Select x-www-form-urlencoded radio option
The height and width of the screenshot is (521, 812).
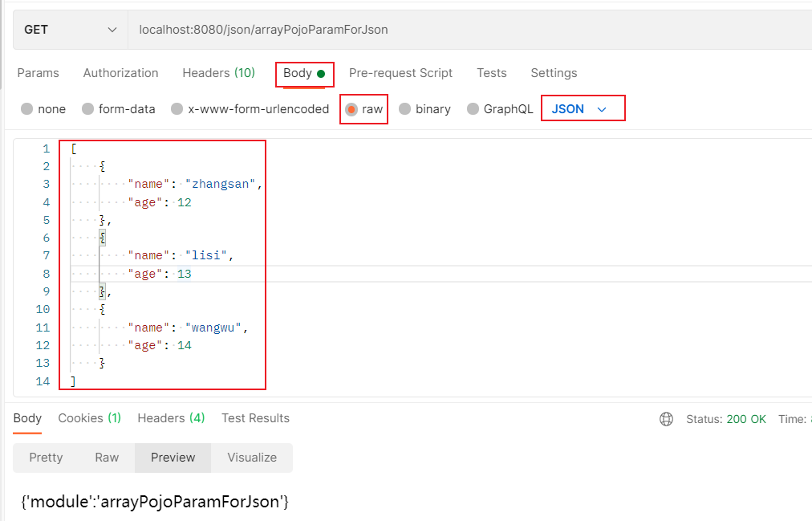click(177, 109)
